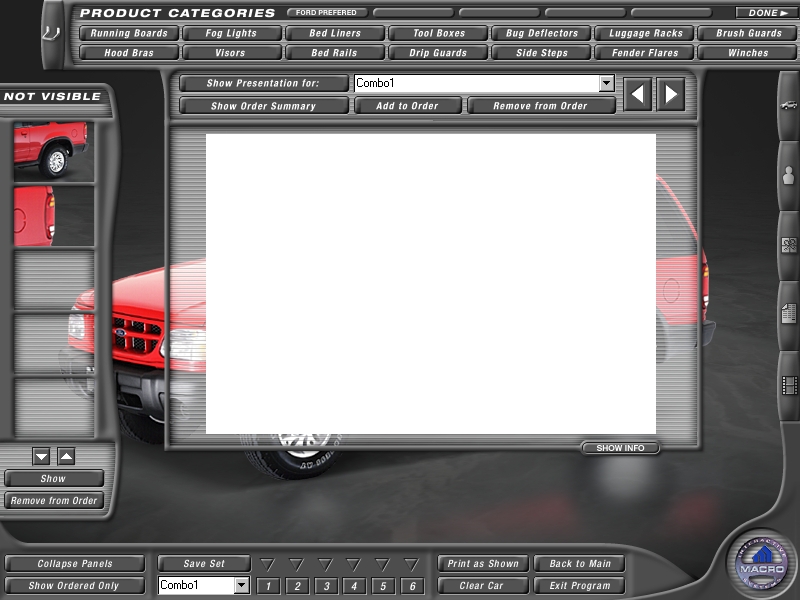Open the person silhouette side tab

click(x=789, y=177)
